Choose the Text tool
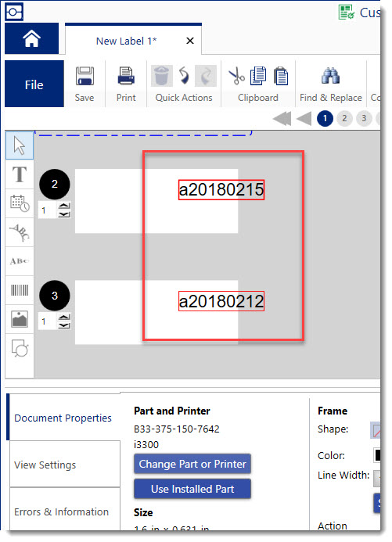The width and height of the screenshot is (392, 542). [x=20, y=174]
